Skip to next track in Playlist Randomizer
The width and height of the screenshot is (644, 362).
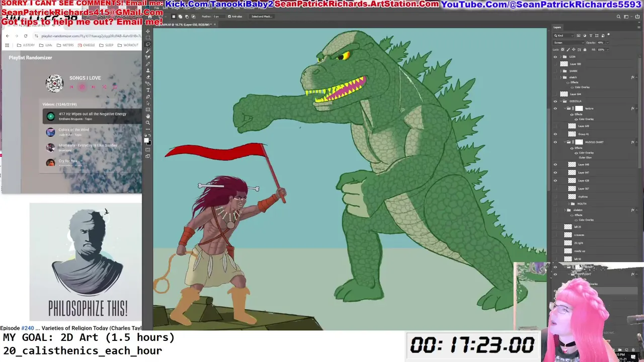(x=93, y=86)
